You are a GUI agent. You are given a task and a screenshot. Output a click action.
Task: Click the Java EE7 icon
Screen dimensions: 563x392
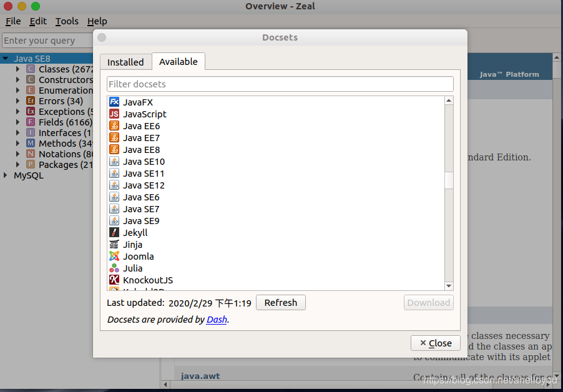click(114, 137)
